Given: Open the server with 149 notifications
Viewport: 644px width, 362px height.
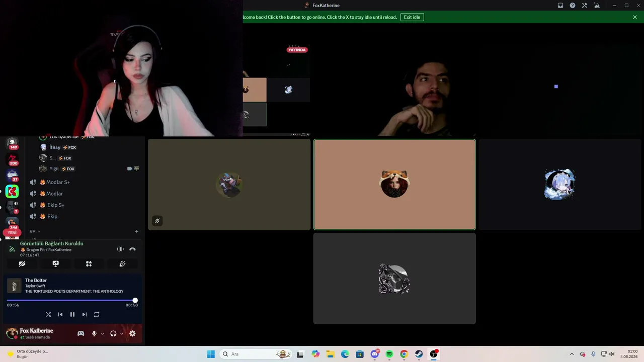Looking at the screenshot, I should pyautogui.click(x=12, y=143).
